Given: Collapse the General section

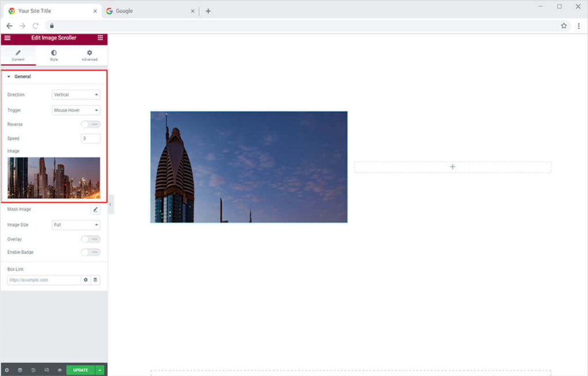Looking at the screenshot, I should click(22, 76).
